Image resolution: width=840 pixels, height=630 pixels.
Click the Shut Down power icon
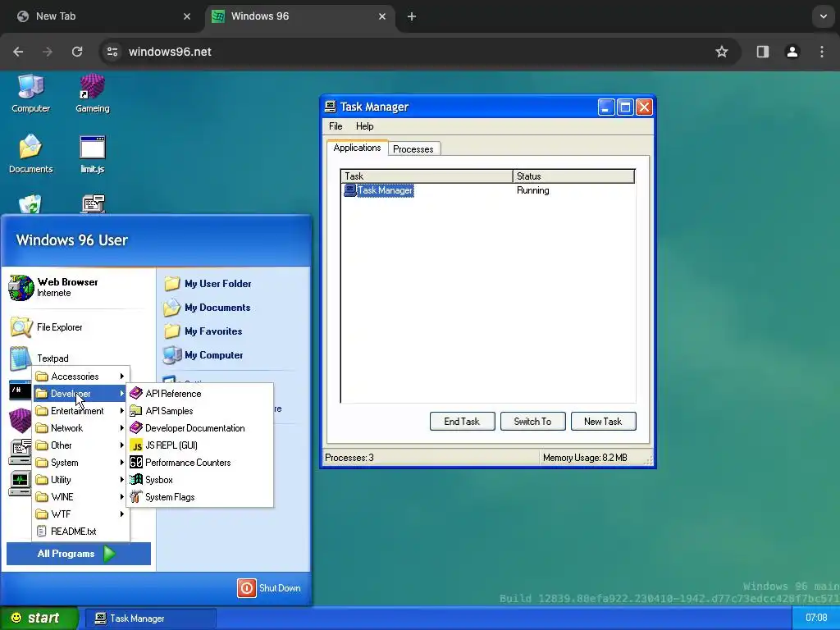(x=246, y=587)
